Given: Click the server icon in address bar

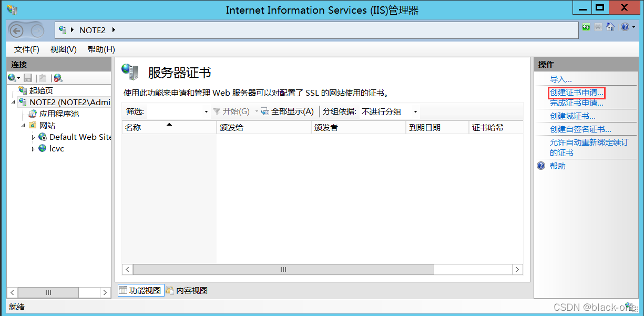Looking at the screenshot, I should click(x=63, y=30).
